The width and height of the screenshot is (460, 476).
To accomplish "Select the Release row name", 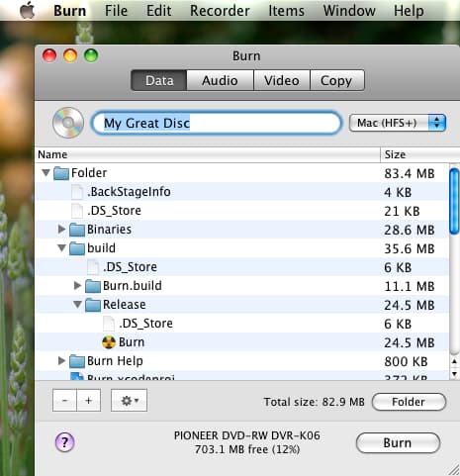I will click(125, 305).
